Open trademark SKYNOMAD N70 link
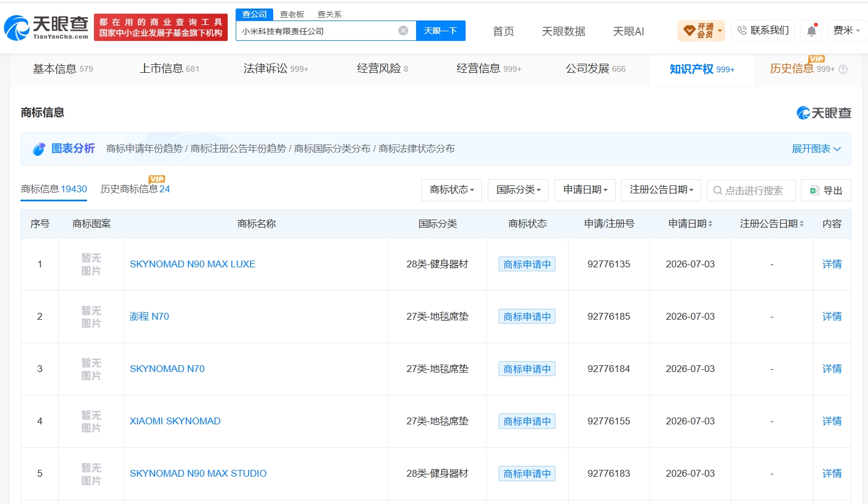 167,369
